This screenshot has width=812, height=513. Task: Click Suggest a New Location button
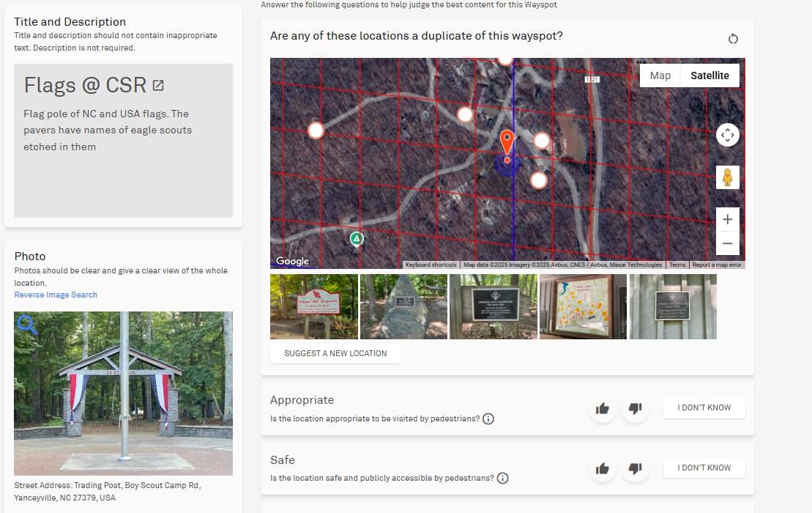pos(335,353)
